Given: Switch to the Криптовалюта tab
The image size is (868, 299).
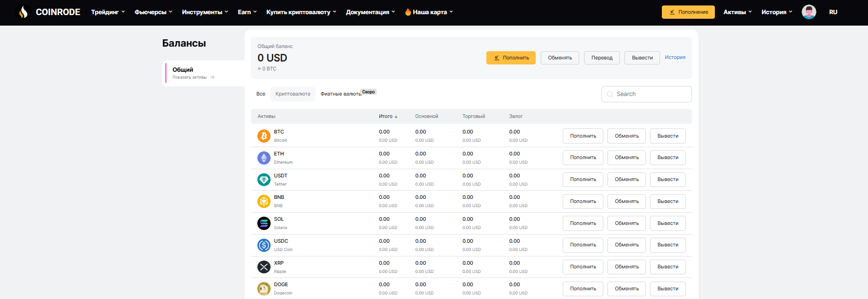Looking at the screenshot, I should 293,94.
